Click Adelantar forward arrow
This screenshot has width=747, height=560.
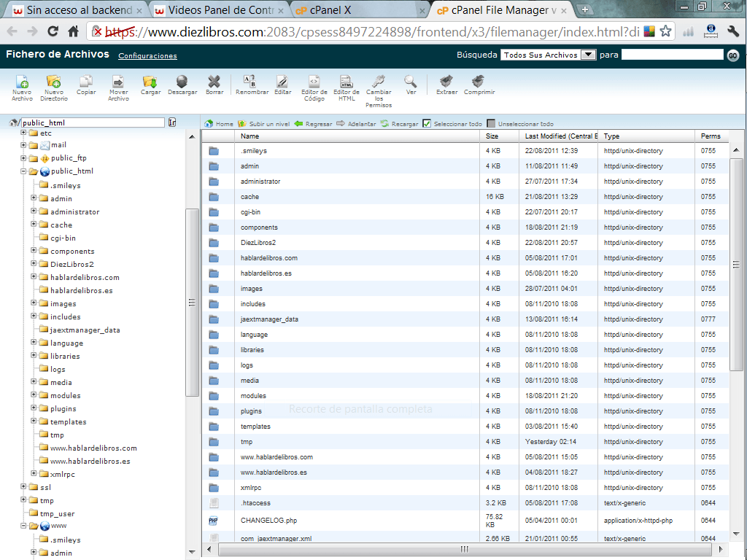click(356, 124)
